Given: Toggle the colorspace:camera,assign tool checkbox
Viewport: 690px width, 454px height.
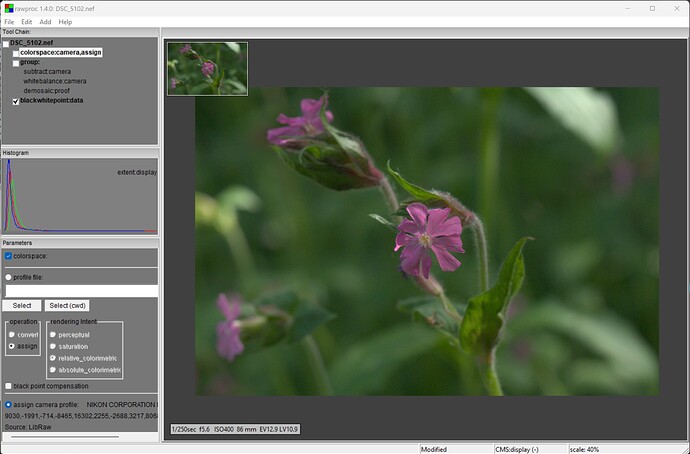Looking at the screenshot, I should (x=15, y=53).
